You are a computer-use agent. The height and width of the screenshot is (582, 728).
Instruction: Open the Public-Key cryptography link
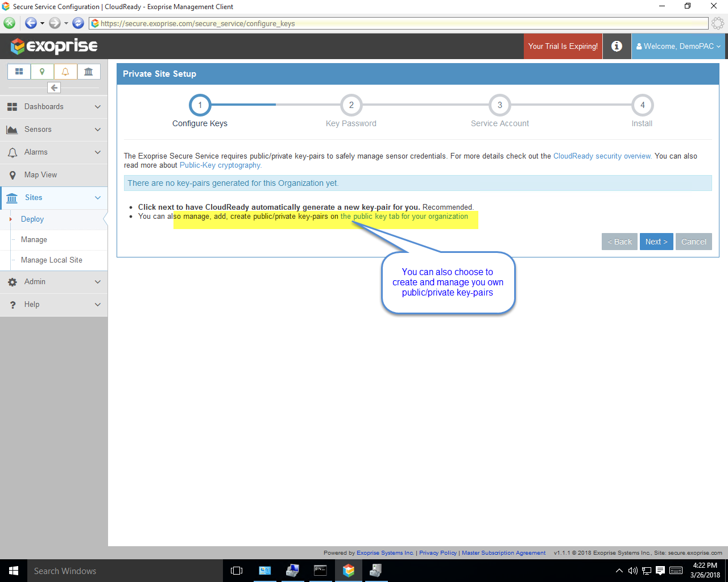pyautogui.click(x=221, y=165)
